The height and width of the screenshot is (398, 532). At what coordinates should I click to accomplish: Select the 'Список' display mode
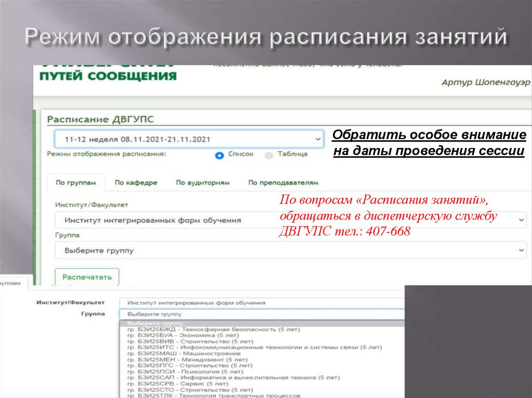pyautogui.click(x=220, y=154)
